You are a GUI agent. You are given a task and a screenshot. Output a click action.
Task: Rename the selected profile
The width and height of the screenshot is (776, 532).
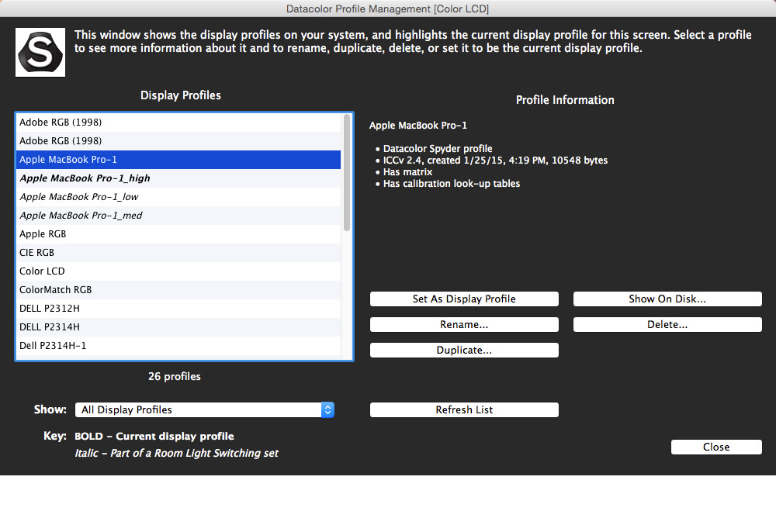click(464, 325)
